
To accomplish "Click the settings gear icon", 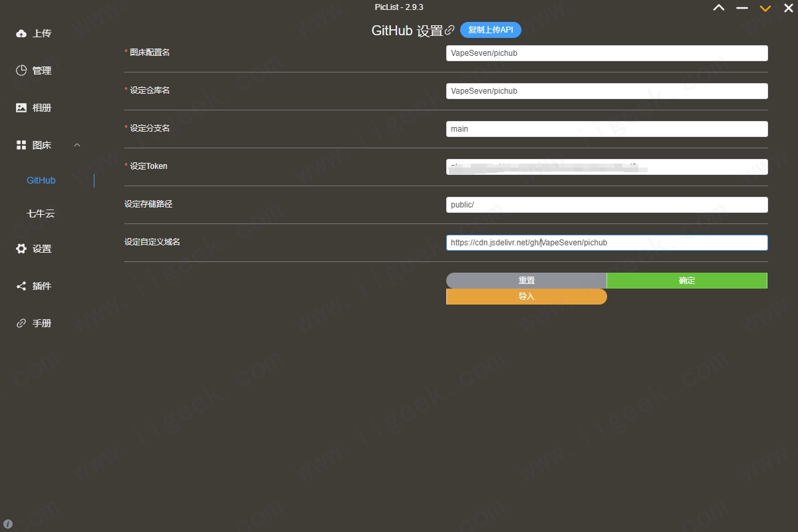I will tap(21, 249).
